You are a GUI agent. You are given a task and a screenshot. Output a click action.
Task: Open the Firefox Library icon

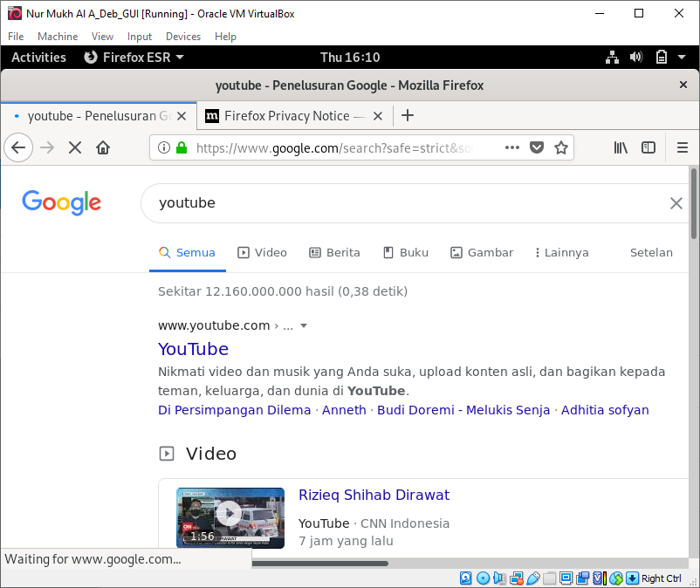(621, 147)
